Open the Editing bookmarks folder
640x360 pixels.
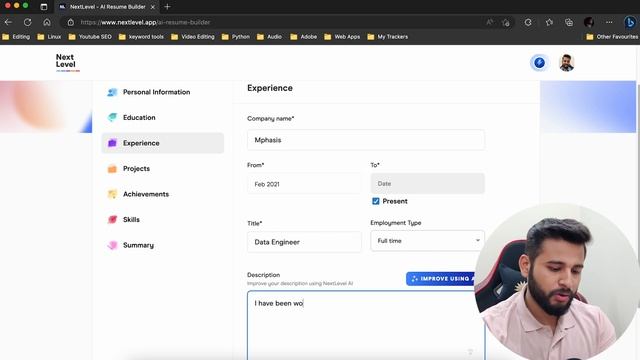[x=16, y=37]
